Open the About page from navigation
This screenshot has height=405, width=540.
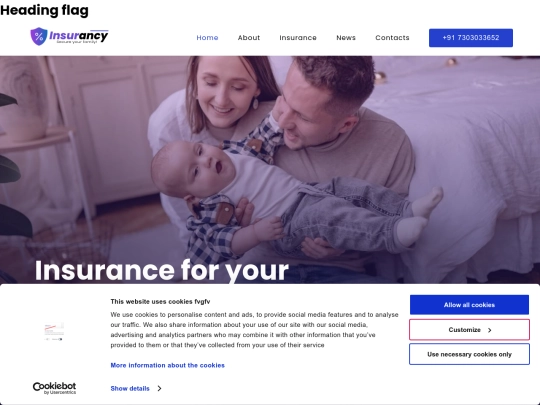249,38
